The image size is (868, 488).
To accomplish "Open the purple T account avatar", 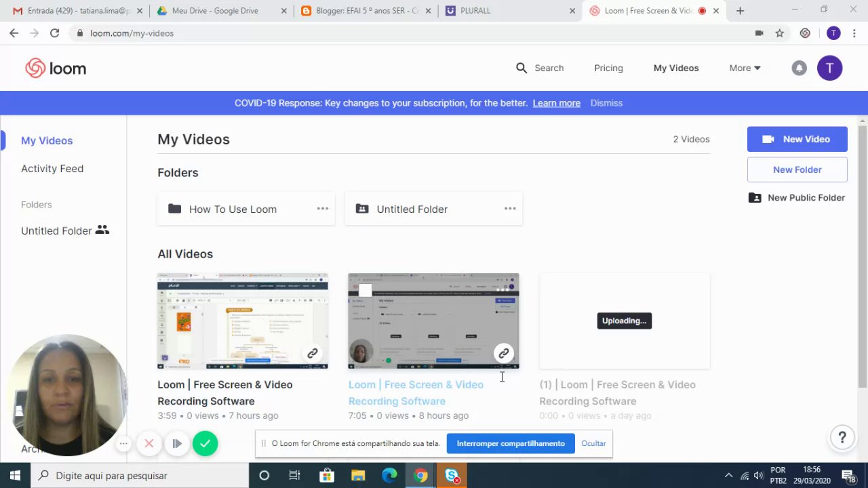I will [829, 68].
